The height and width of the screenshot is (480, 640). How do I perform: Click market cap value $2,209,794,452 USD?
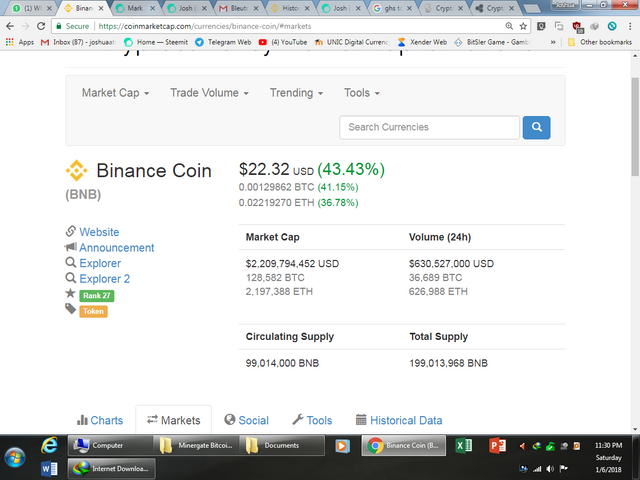coord(292,264)
